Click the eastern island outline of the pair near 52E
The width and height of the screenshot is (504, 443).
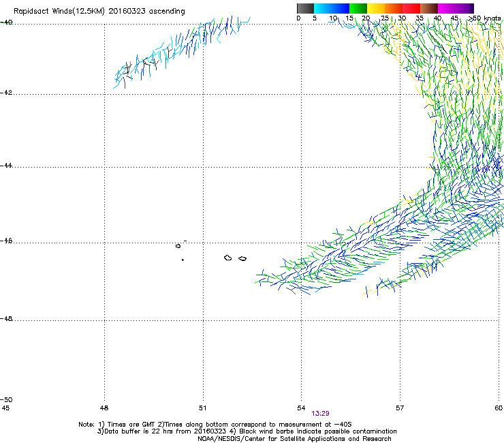[x=242, y=259]
